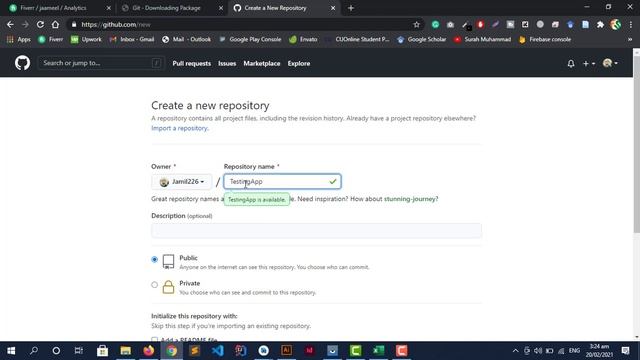Click the browser home button
This screenshot has width=640, height=360.
pos(55,24)
